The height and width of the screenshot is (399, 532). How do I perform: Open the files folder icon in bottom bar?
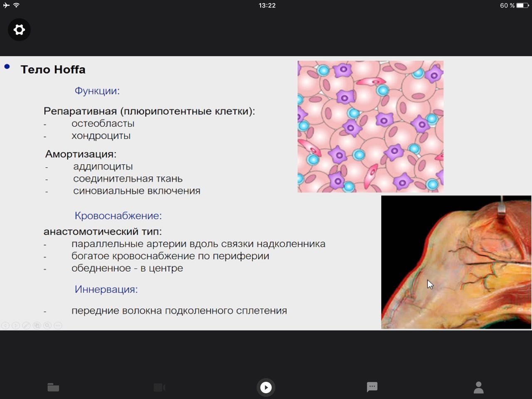53,387
